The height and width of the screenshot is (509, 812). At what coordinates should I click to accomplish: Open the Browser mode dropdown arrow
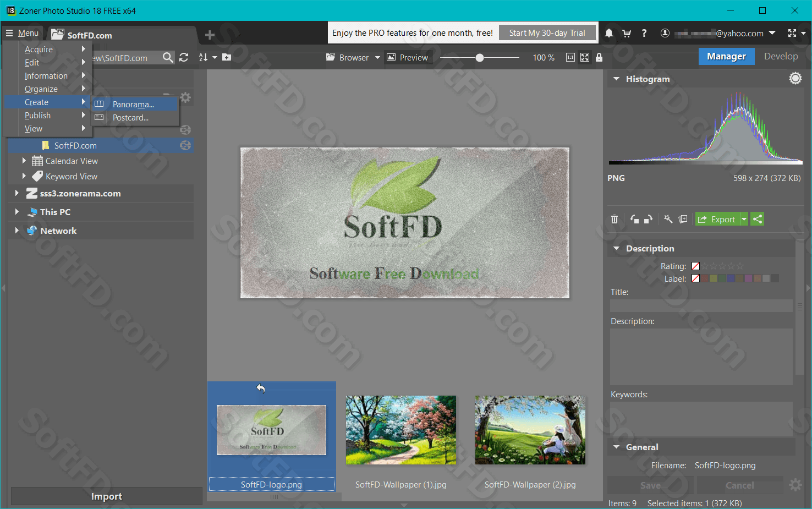tap(377, 57)
